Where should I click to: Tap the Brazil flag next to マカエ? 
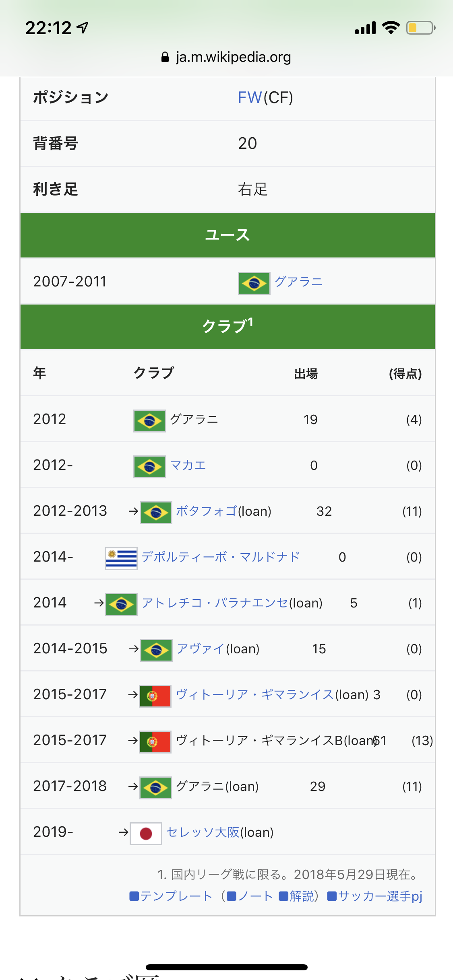tap(149, 467)
